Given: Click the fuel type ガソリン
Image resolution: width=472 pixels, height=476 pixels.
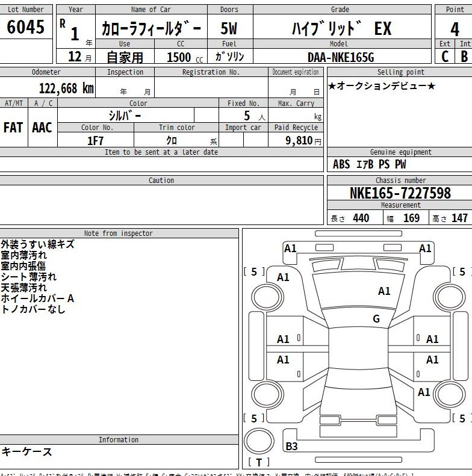Looking at the screenshot, I should pyautogui.click(x=229, y=57).
